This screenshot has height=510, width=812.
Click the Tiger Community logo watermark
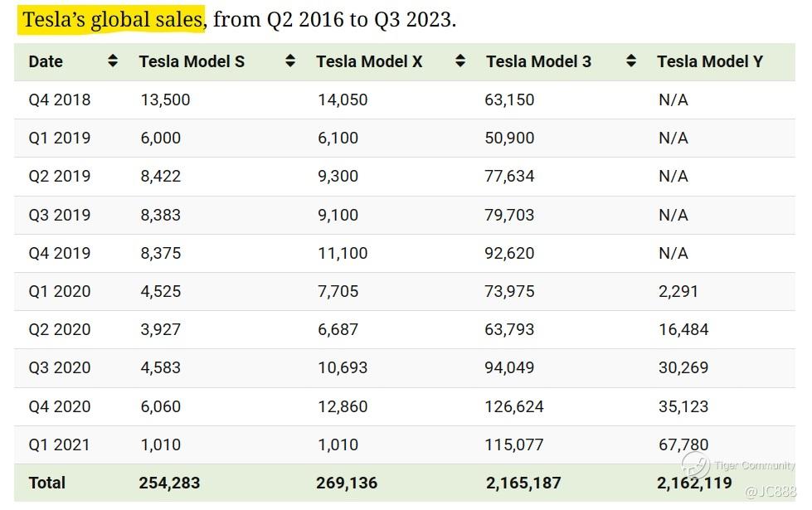point(695,465)
